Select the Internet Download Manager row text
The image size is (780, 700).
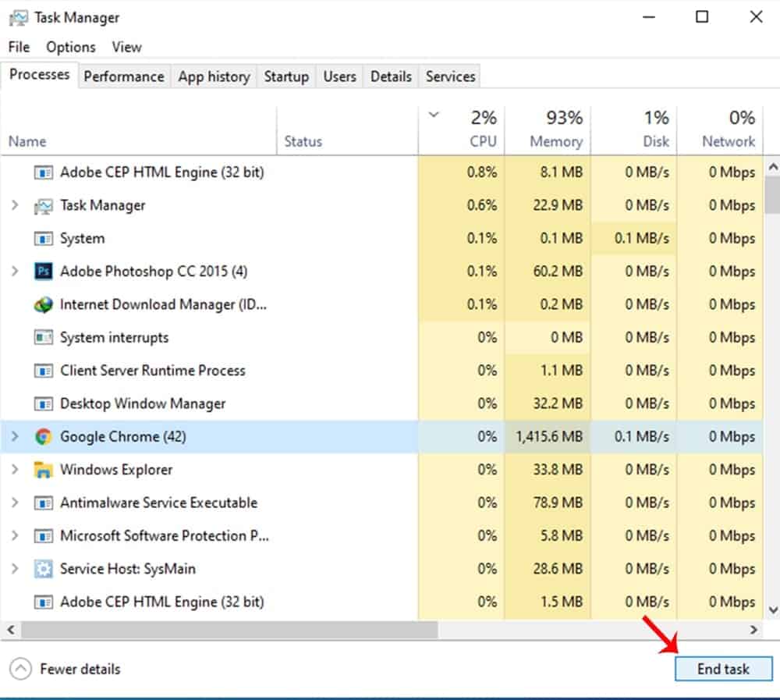[163, 304]
